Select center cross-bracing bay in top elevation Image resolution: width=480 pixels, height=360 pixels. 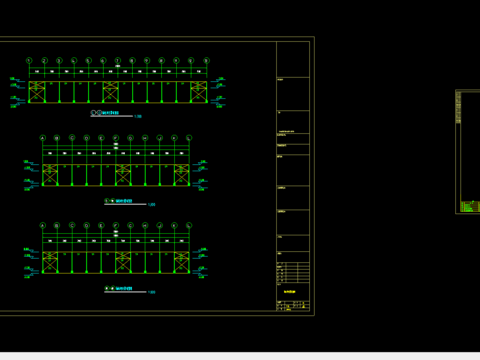click(x=111, y=92)
